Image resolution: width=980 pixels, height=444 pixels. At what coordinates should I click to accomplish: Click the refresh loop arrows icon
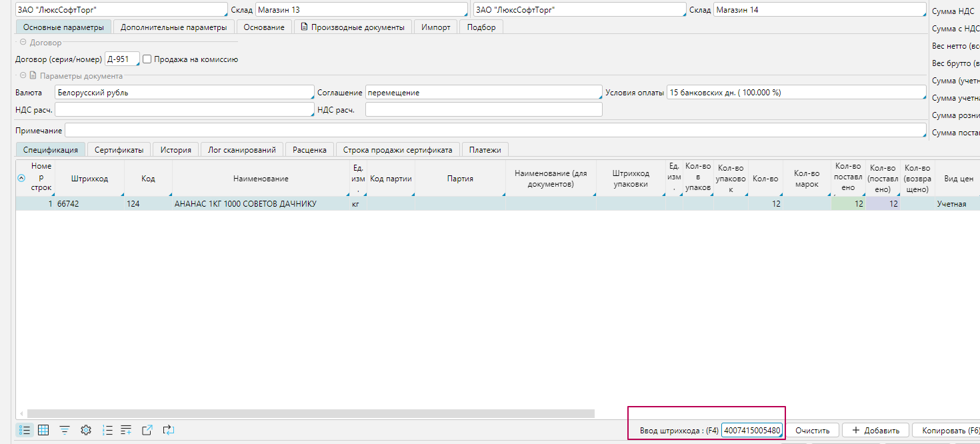coord(169,430)
